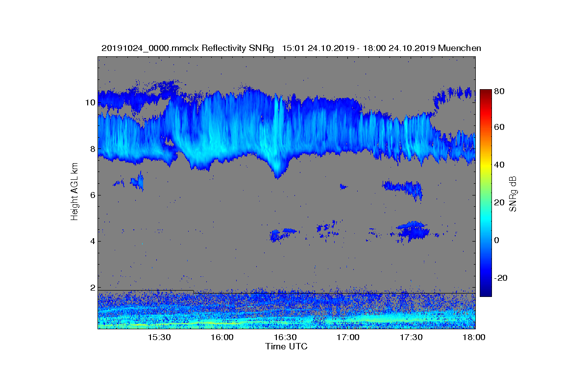Click the 15:30 time tick label

(x=159, y=338)
